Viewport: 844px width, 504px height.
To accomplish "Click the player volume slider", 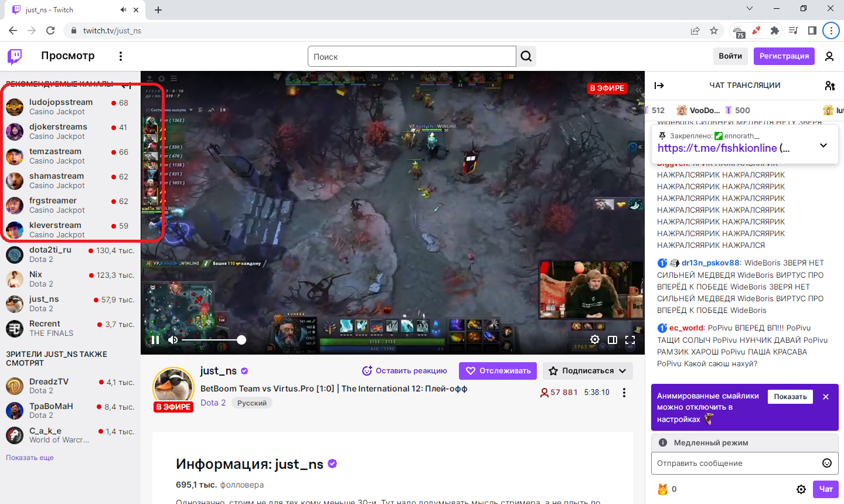I will point(212,340).
